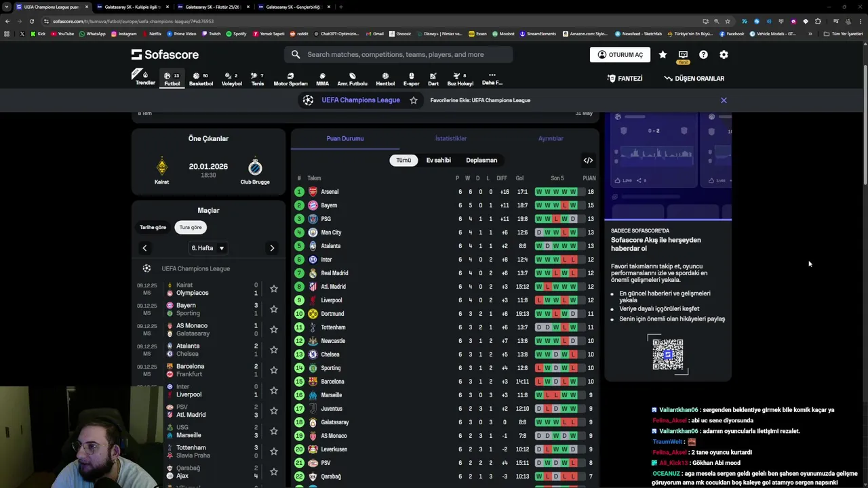This screenshot has height=488, width=868.
Task: Go to previous match week arrow
Action: (x=144, y=248)
